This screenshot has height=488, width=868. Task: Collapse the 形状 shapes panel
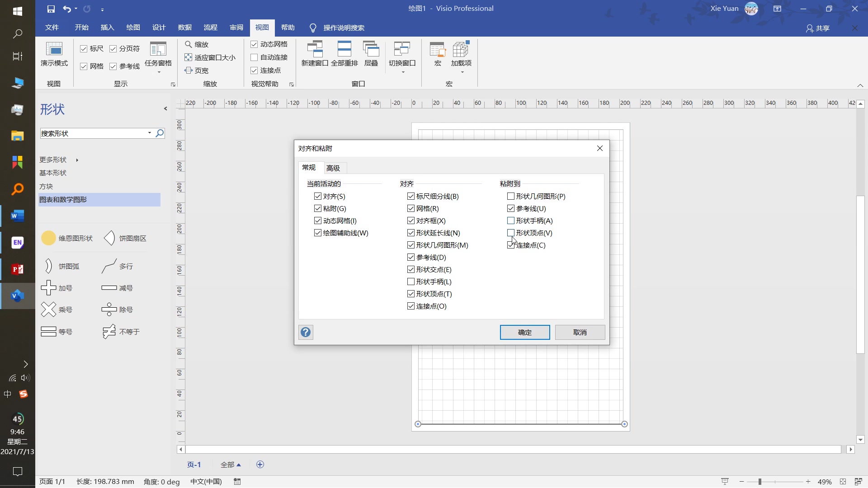coord(165,108)
